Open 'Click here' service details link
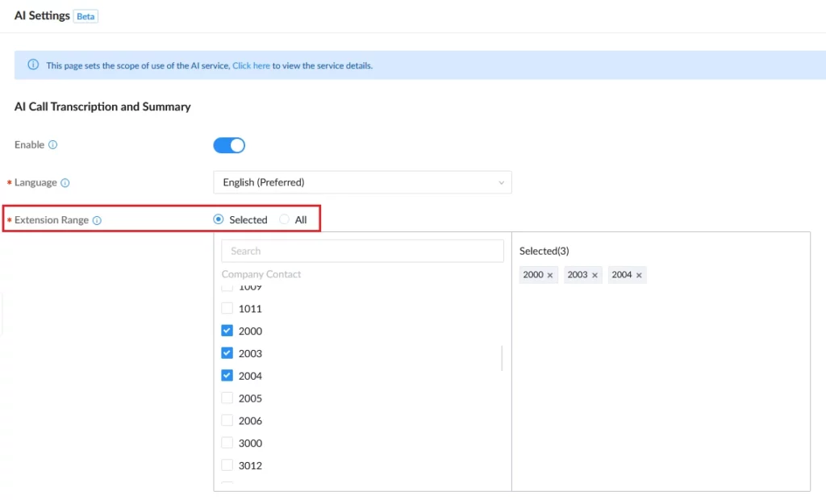The height and width of the screenshot is (504, 826). pos(251,65)
